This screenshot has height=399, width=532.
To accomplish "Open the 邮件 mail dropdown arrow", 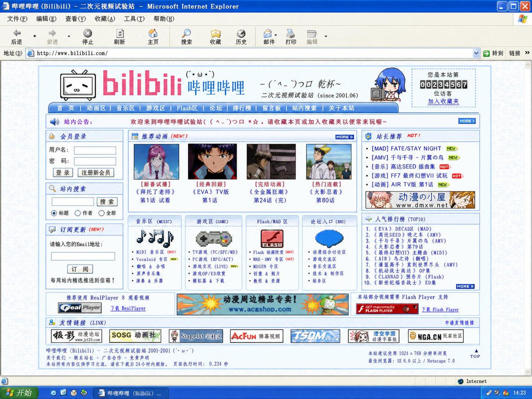I will 275,35.
